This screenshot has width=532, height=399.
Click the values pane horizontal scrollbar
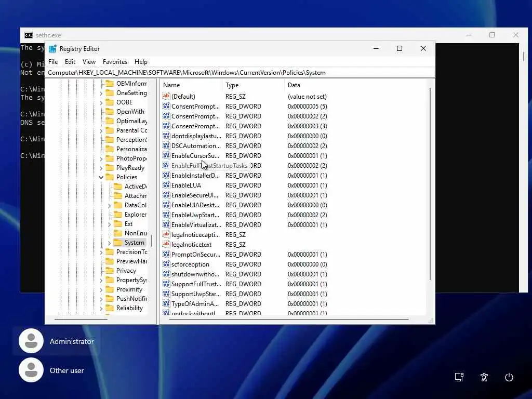(289, 320)
